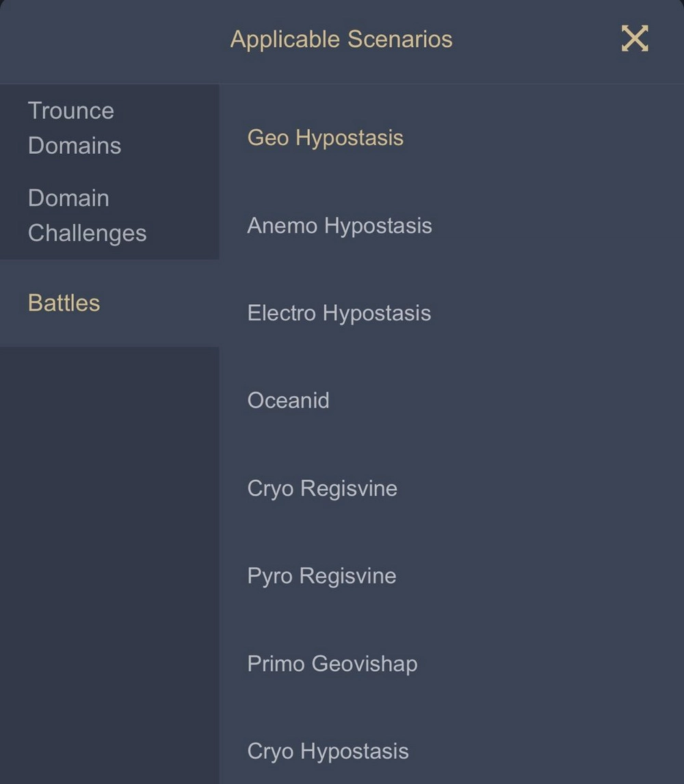Open the Domain Challenges tab

click(87, 215)
